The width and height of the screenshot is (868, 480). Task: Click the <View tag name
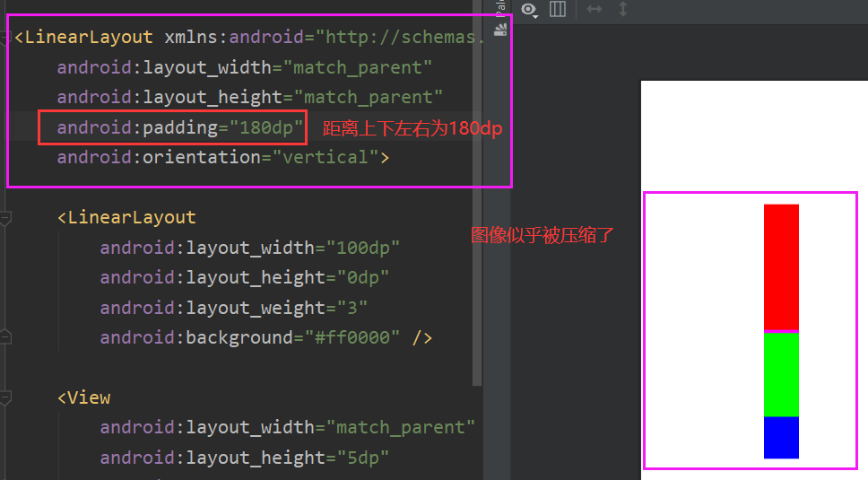coord(84,398)
